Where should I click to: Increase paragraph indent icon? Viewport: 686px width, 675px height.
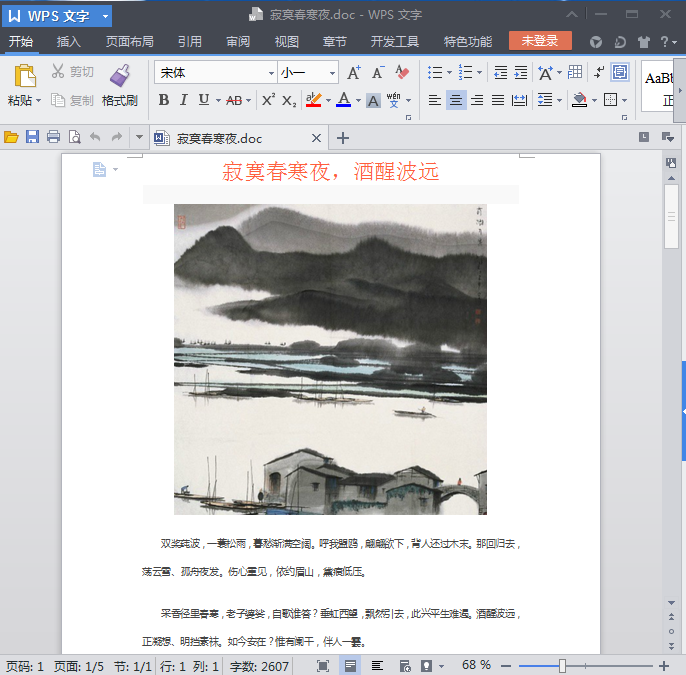pos(521,72)
